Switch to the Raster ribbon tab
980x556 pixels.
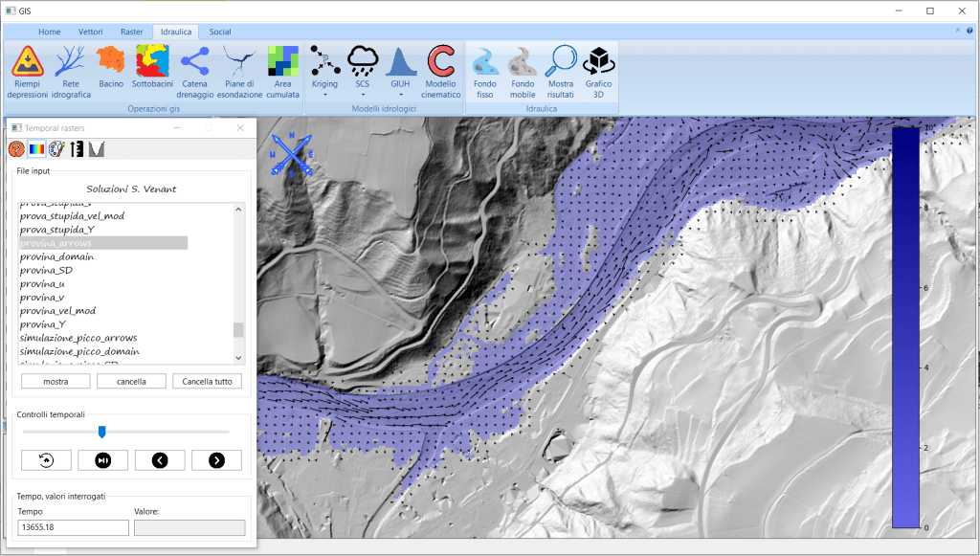131,32
